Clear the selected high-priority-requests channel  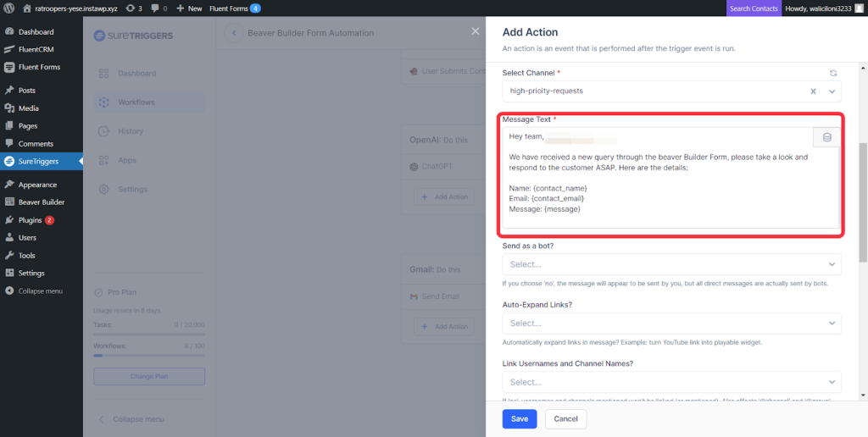[813, 91]
